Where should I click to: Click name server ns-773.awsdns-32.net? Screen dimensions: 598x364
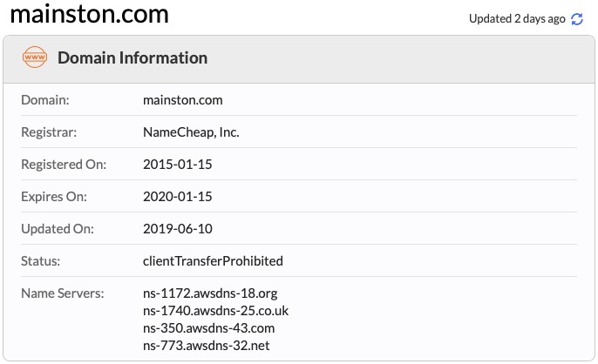click(x=206, y=346)
